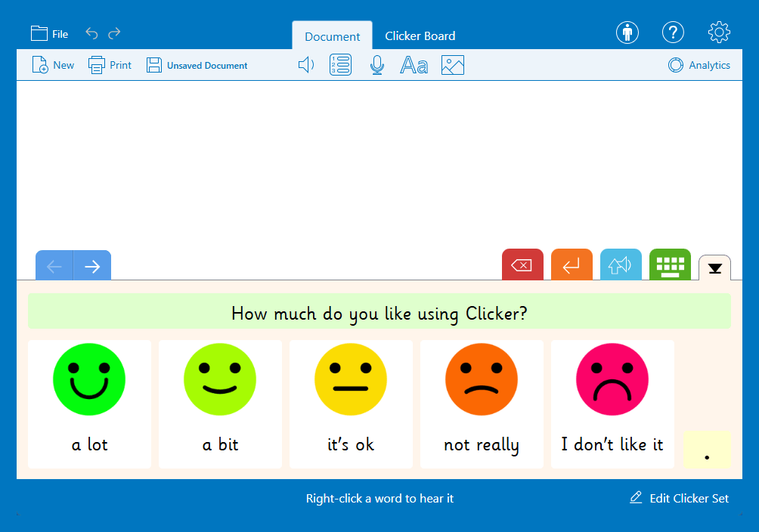Undo the last action
Image resolution: width=759 pixels, height=532 pixels.
coord(91,33)
